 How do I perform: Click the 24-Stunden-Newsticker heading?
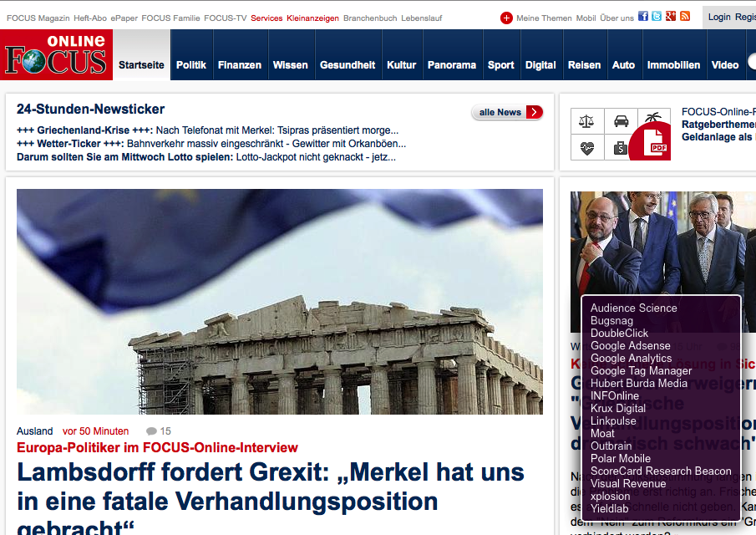(91, 109)
